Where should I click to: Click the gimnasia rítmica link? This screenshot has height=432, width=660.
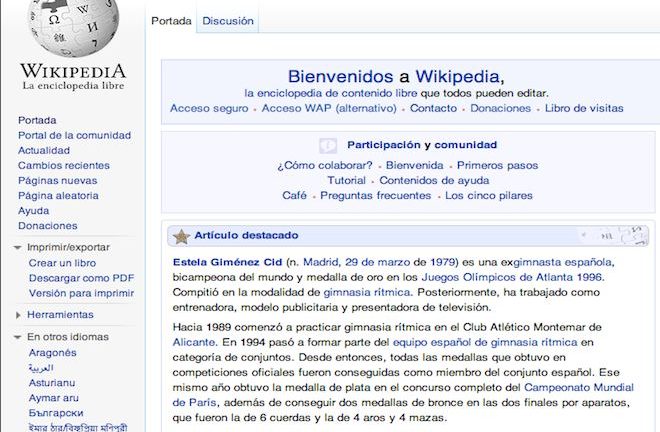click(x=367, y=293)
